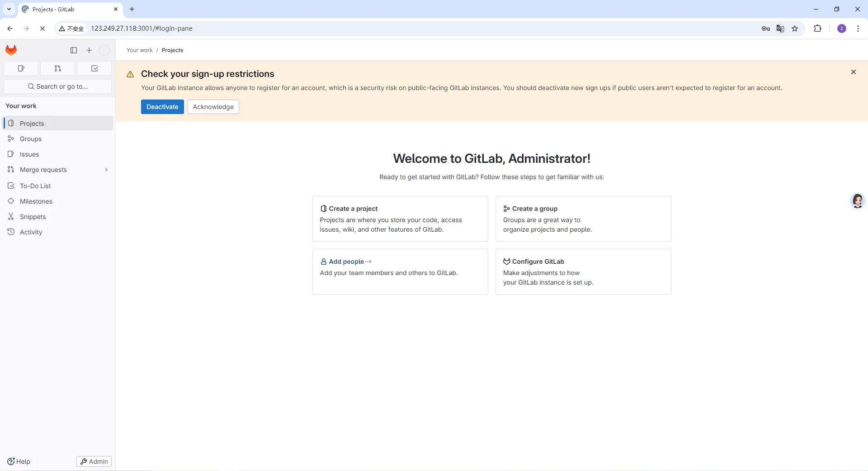Click the Create a group icon

pos(507,209)
